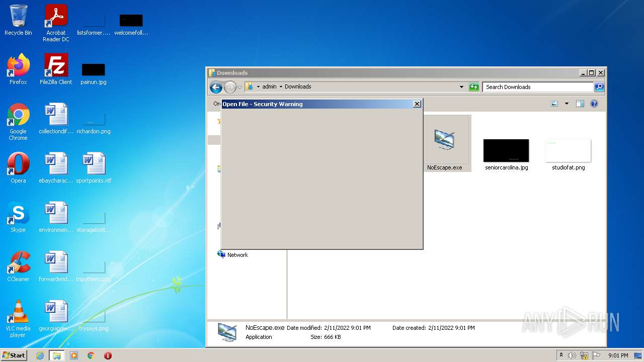This screenshot has width=644, height=362.
Task: Select the georgiapow Word document icon
Action: pyautogui.click(x=56, y=316)
